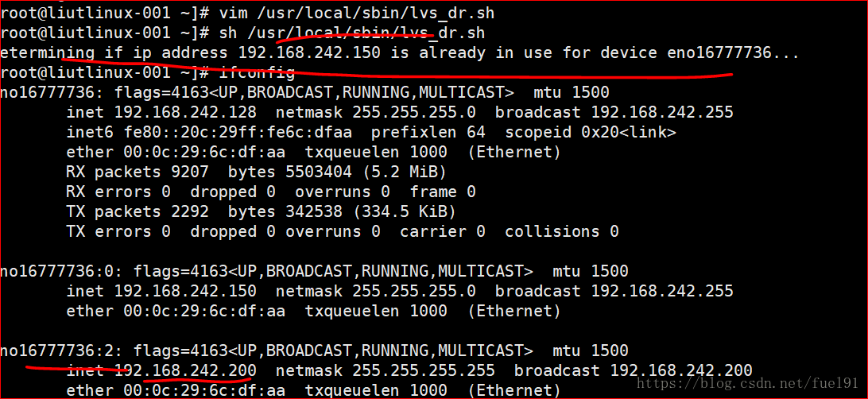Click the RX packets 9207 line
868x399 pixels.
pyautogui.click(x=256, y=172)
